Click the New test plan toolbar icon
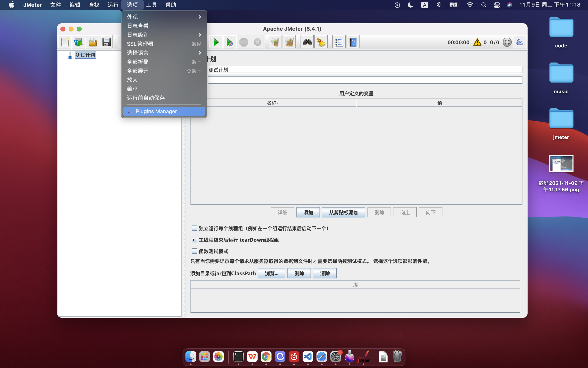Screen dimensions: 588x368 65,42
